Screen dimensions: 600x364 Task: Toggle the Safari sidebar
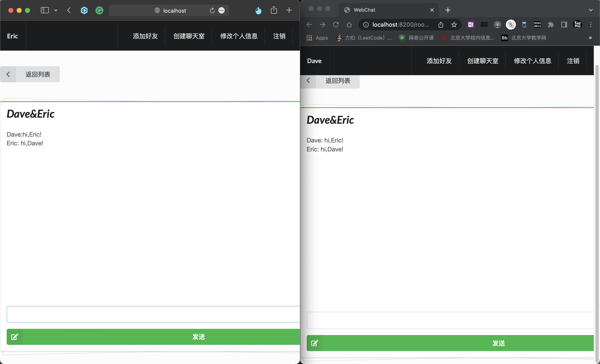click(45, 10)
